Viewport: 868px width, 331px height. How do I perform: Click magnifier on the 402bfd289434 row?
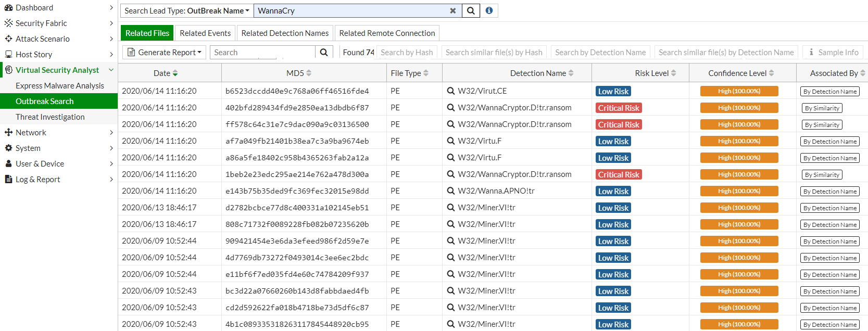click(x=451, y=108)
